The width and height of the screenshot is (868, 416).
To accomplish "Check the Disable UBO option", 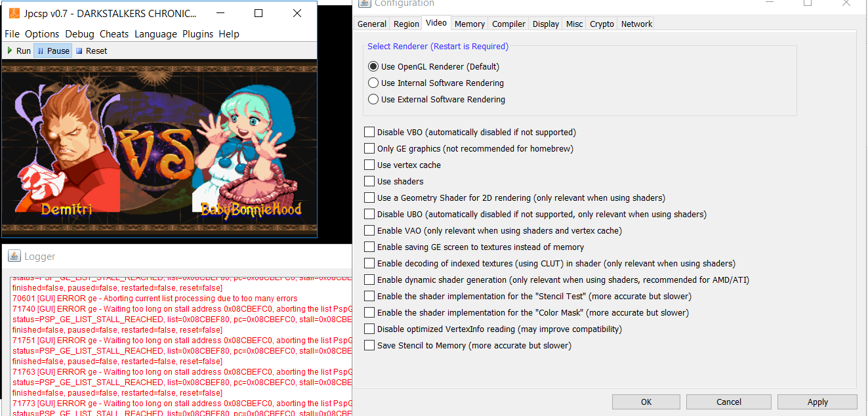I will 370,214.
